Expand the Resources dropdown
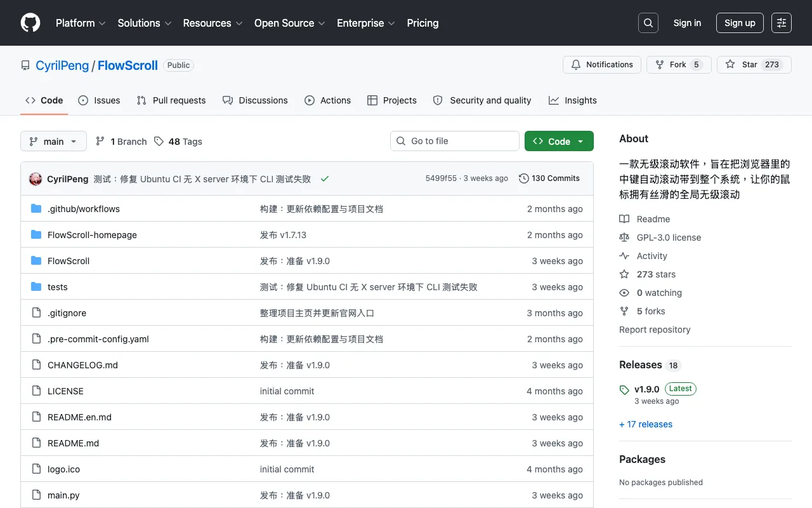 pos(213,23)
